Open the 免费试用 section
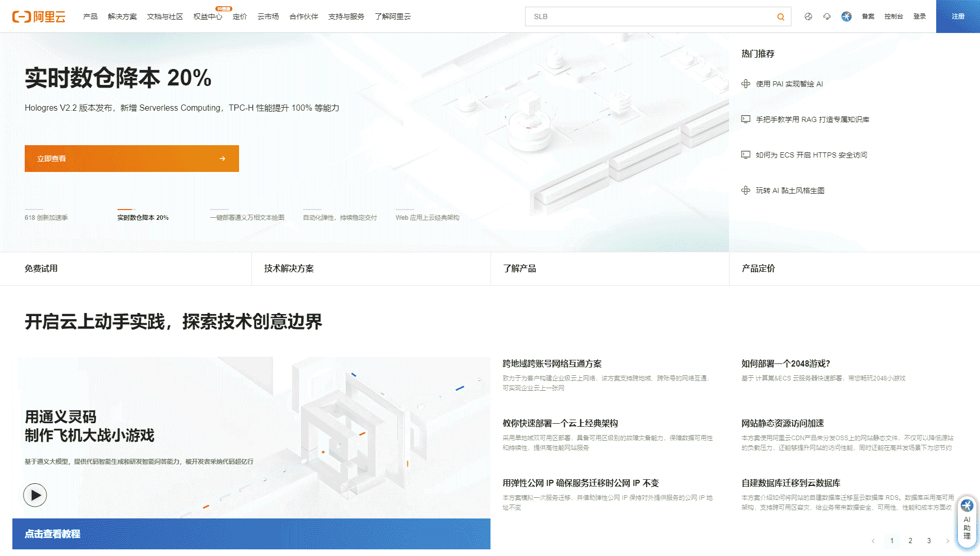Screen dimensions: 980x556 (x=126, y=269)
